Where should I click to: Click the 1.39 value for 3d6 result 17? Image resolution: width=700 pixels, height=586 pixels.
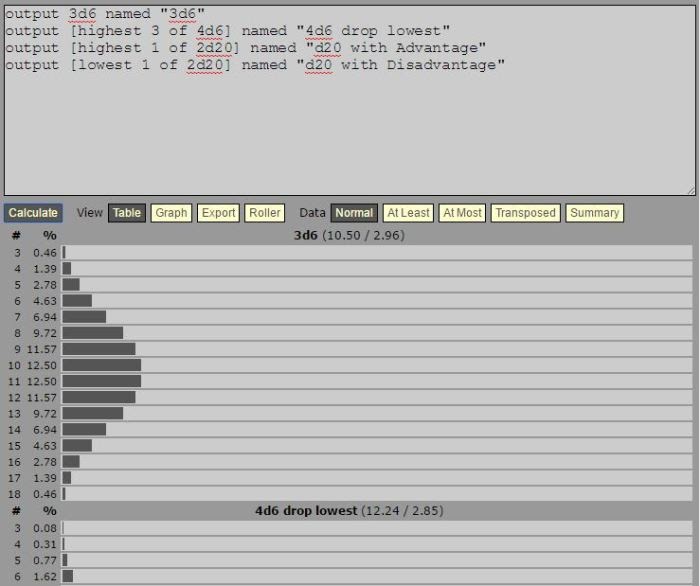[45, 478]
